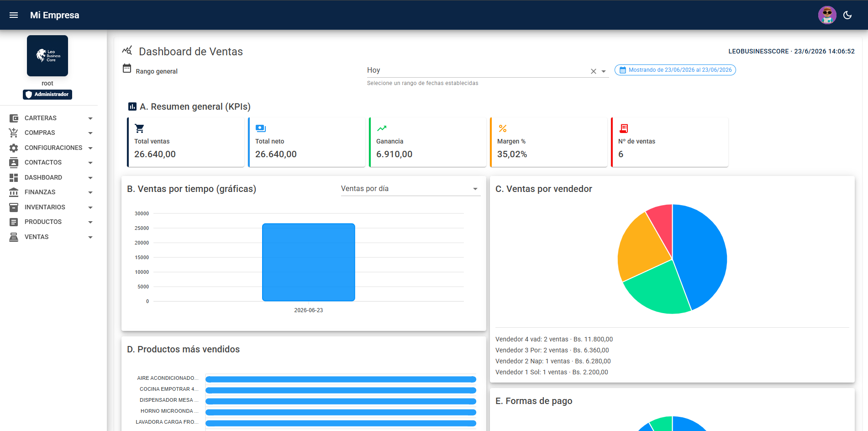Expand the CONFIGURACIONES arrow
The height and width of the screenshot is (431, 868).
click(x=90, y=148)
